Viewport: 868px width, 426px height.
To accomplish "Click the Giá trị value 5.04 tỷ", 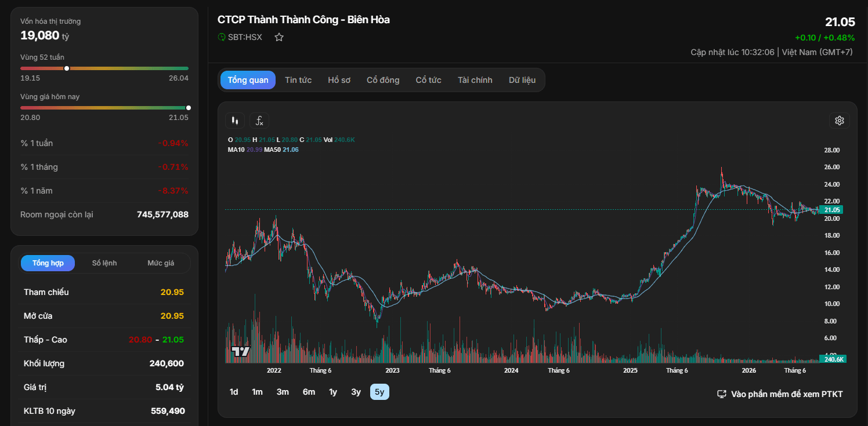I will coord(169,387).
